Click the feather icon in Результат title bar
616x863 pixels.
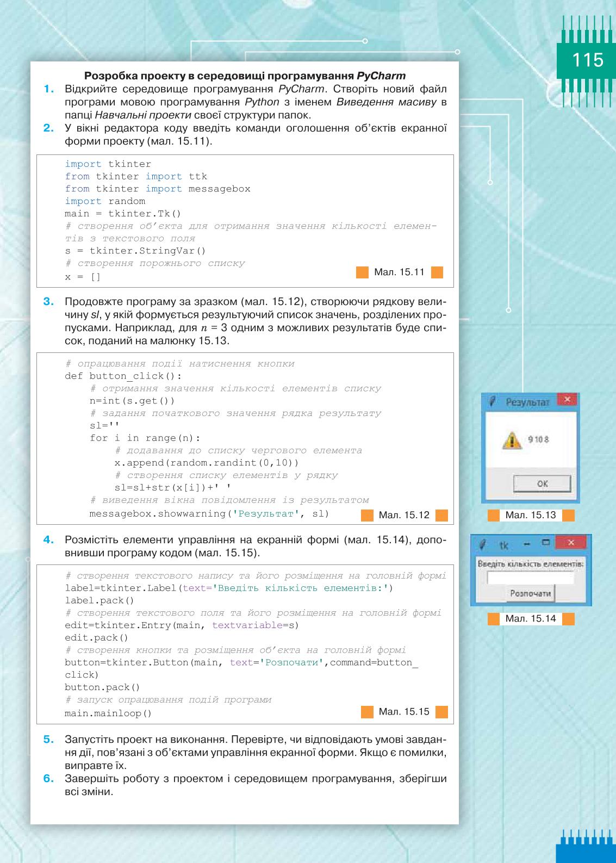coord(492,402)
